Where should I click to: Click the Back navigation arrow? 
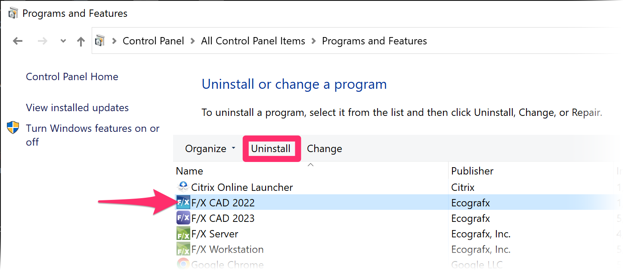18,41
